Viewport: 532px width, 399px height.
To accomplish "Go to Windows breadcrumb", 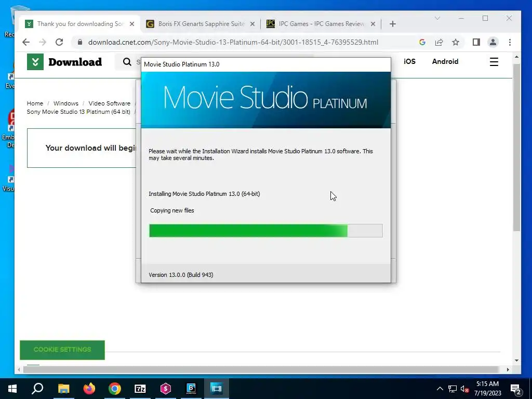I will point(66,103).
